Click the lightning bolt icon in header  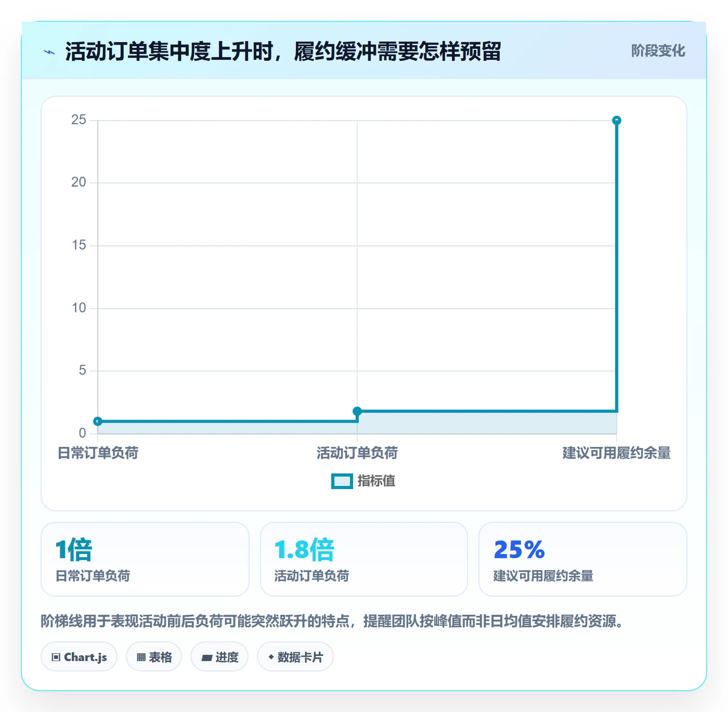coord(49,52)
